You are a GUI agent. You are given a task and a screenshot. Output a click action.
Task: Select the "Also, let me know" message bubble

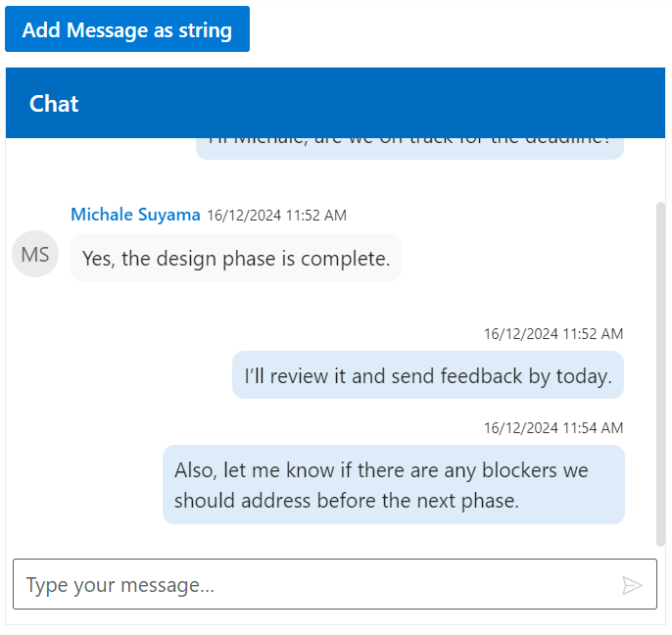[393, 485]
